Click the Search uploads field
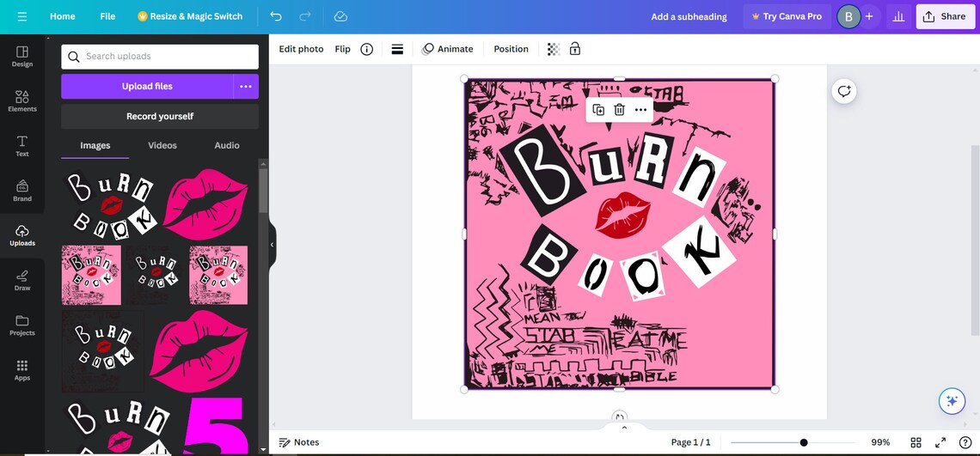This screenshot has width=980, height=456. point(160,56)
